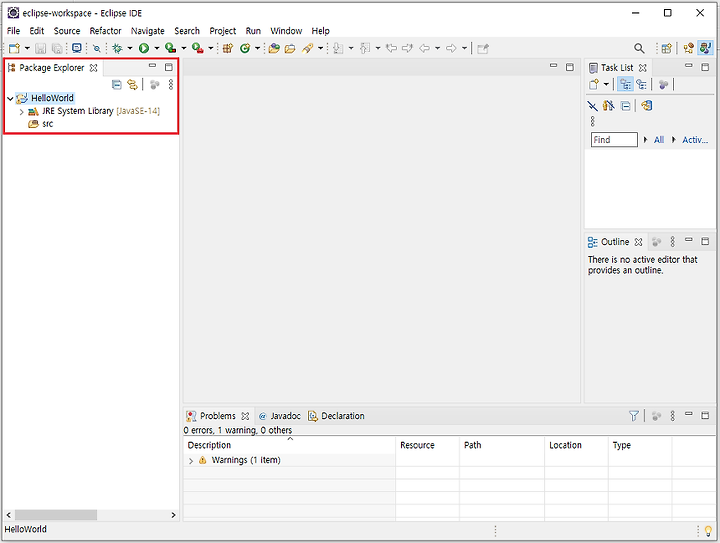
Task: Click the Resource column header
Action: coord(427,445)
